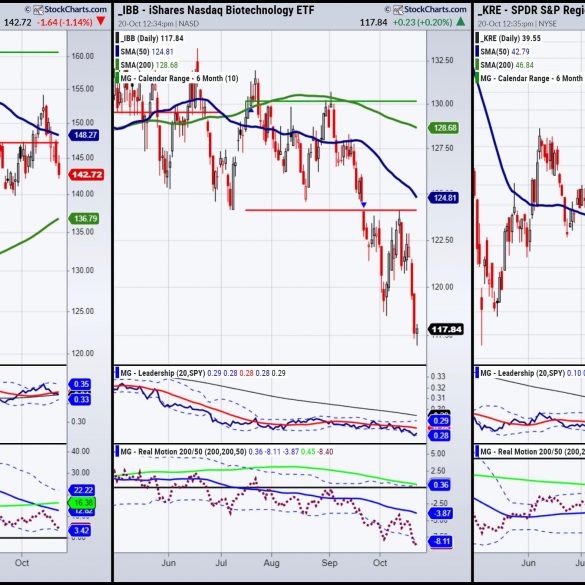Screen dimensions: 585x585
Task: Click the blue 0.35 tag on left chart
Action: [x=80, y=384]
